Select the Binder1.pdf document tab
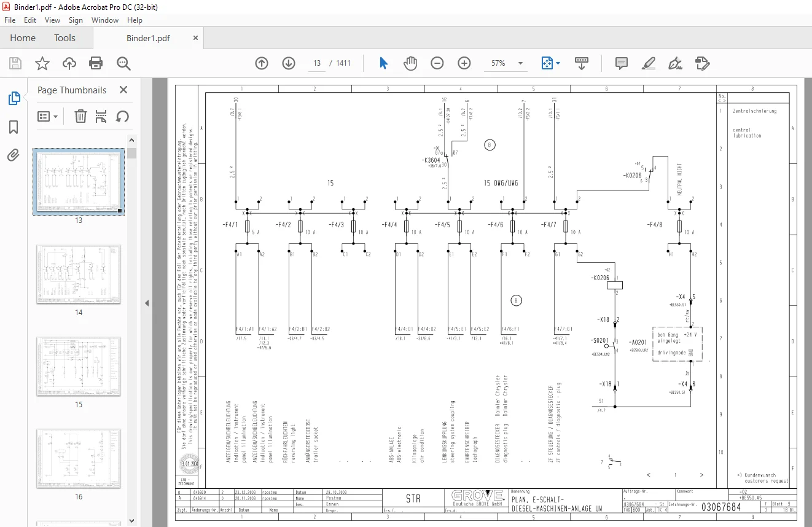The height and width of the screenshot is (527, 812). click(x=148, y=38)
